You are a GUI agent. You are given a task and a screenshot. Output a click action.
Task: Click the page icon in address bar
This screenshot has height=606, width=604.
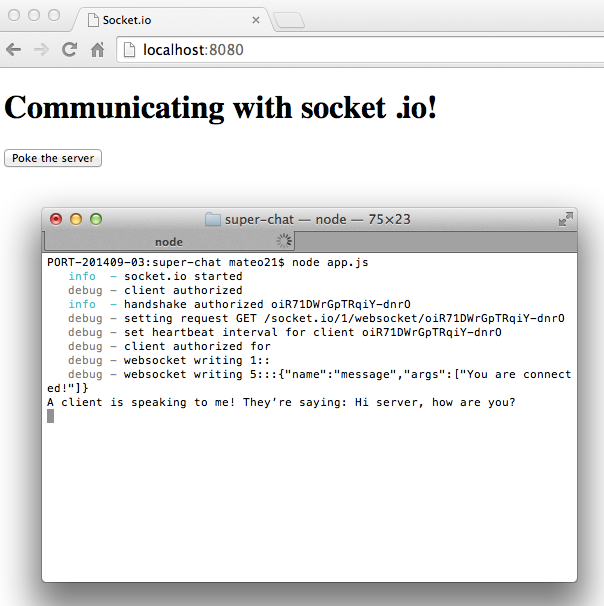(x=129, y=50)
